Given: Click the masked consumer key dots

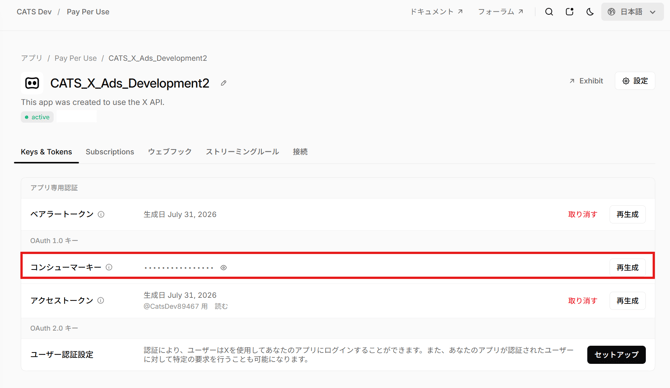Looking at the screenshot, I should [x=179, y=268].
